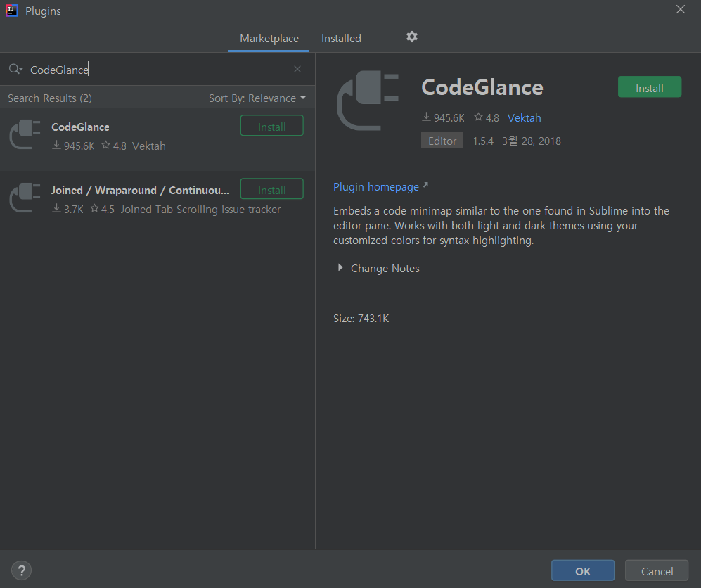This screenshot has width=701, height=588.
Task: Click the Editor category tag
Action: (x=442, y=141)
